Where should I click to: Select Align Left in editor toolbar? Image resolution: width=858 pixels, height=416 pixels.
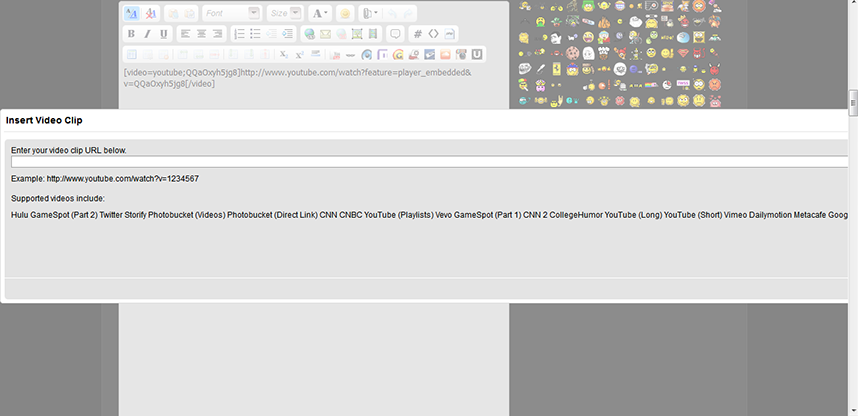click(185, 34)
